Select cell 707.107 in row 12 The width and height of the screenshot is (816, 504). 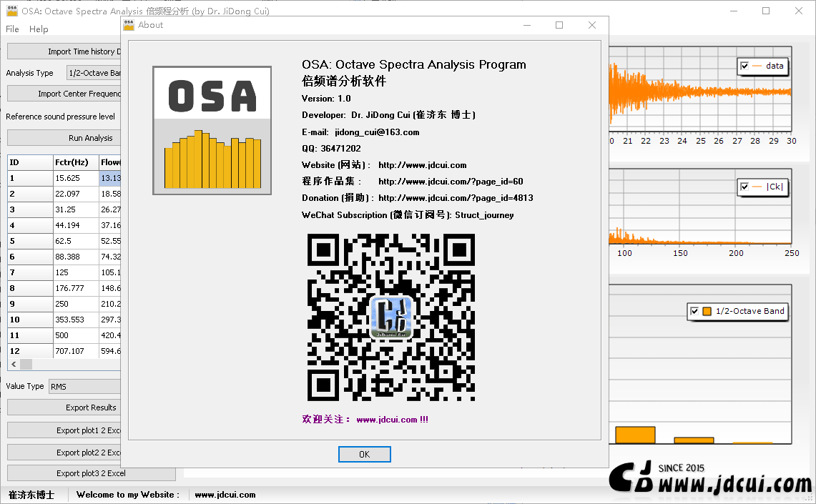tap(76, 351)
